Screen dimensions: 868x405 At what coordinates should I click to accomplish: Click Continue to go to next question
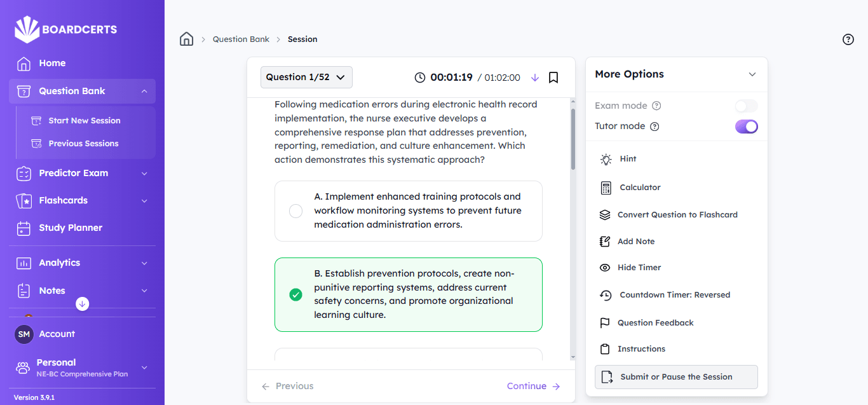point(533,386)
